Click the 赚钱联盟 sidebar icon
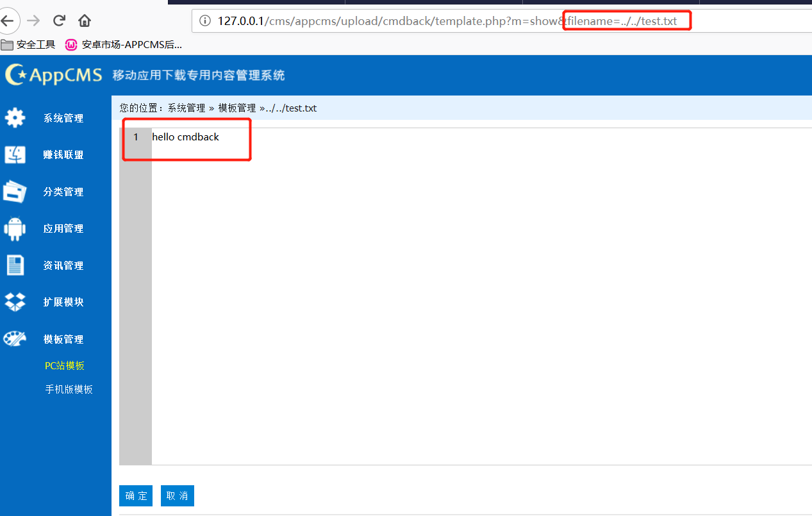Viewport: 812px width, 516px height. click(x=15, y=154)
